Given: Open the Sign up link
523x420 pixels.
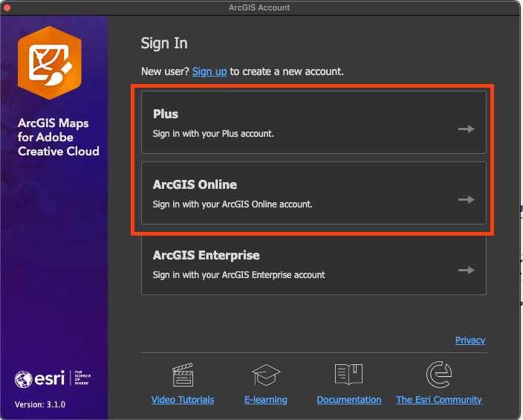Looking at the screenshot, I should 209,71.
